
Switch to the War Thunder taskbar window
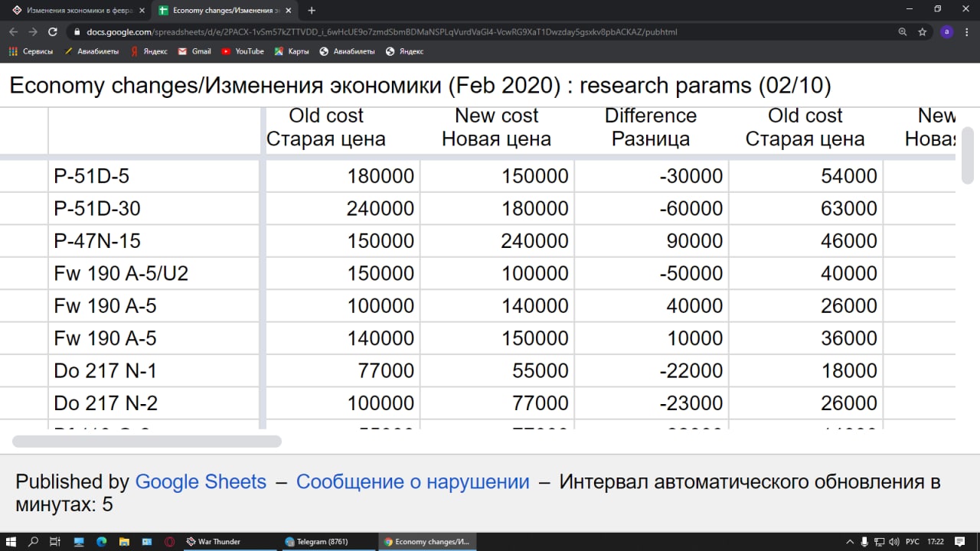(229, 541)
